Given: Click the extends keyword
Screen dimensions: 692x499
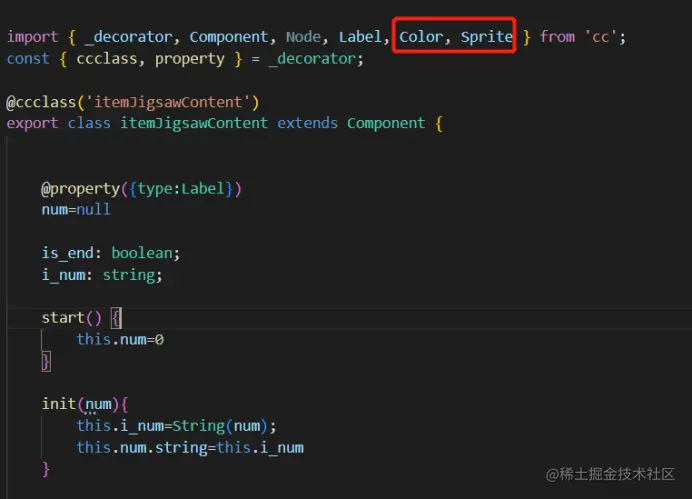Looking at the screenshot, I should (x=307, y=123).
